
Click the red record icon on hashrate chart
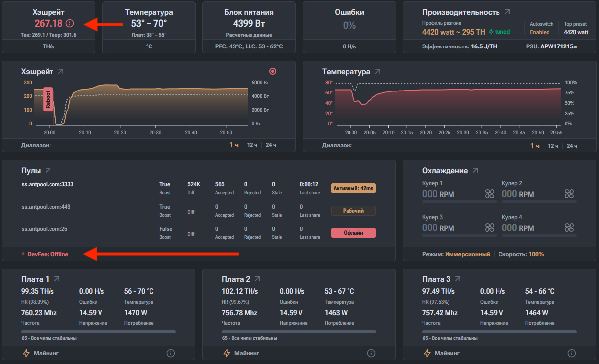tap(272, 71)
